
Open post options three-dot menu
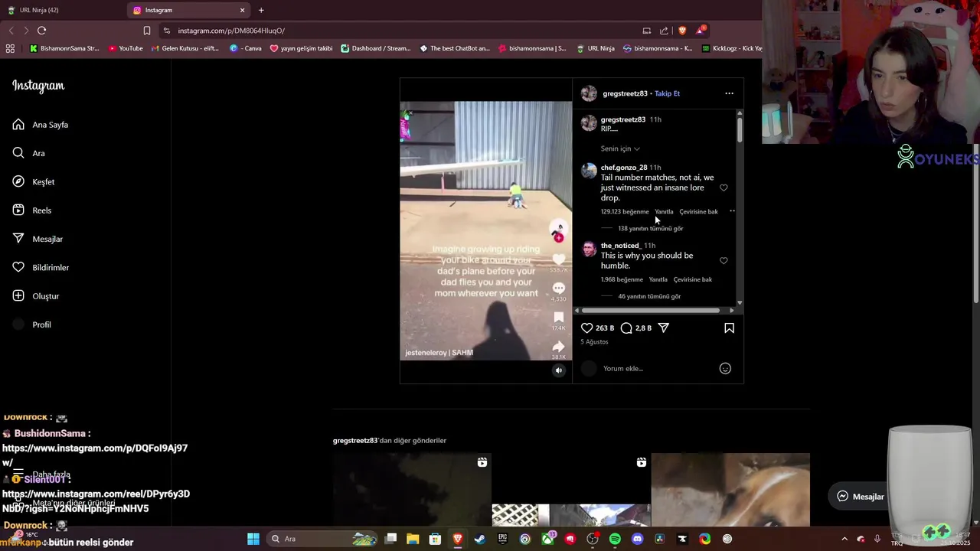point(729,93)
